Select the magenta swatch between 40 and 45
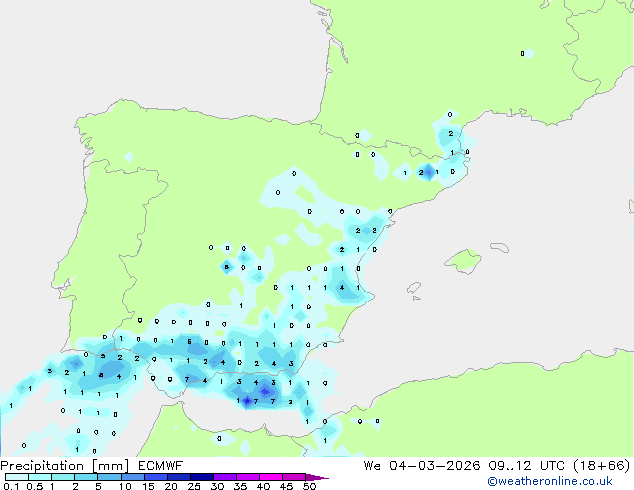The height and width of the screenshot is (490, 634). (x=271, y=477)
